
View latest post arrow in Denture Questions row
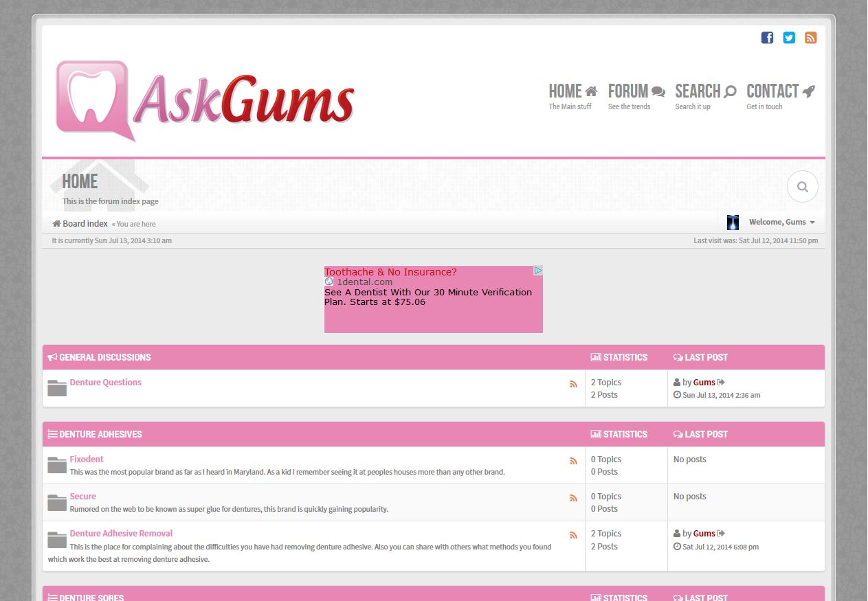click(x=721, y=383)
